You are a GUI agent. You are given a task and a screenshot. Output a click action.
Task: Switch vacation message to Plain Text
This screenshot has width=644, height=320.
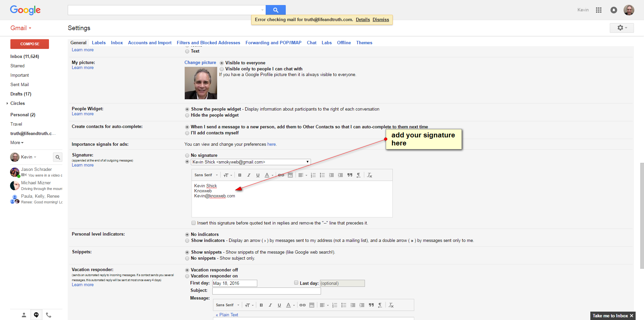(227, 315)
